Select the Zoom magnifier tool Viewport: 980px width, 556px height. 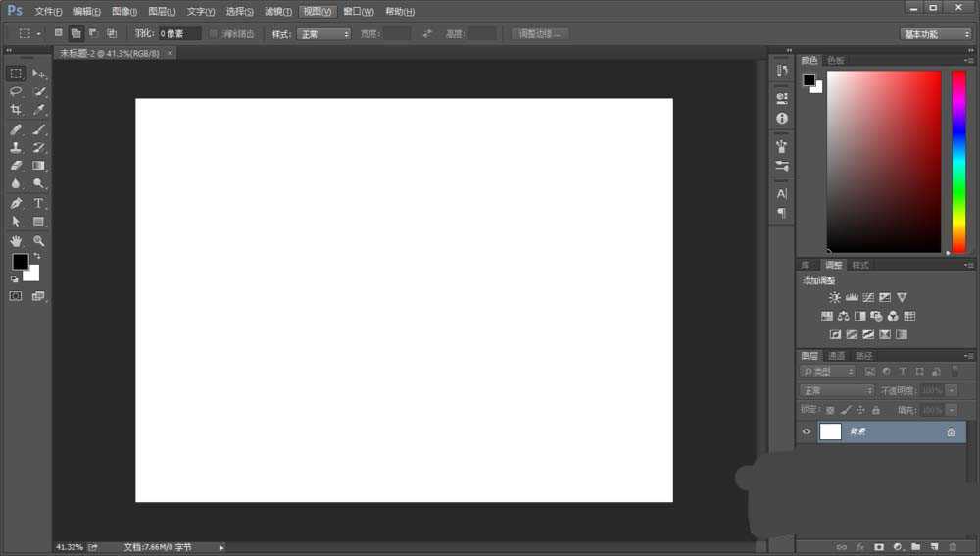[x=39, y=240]
